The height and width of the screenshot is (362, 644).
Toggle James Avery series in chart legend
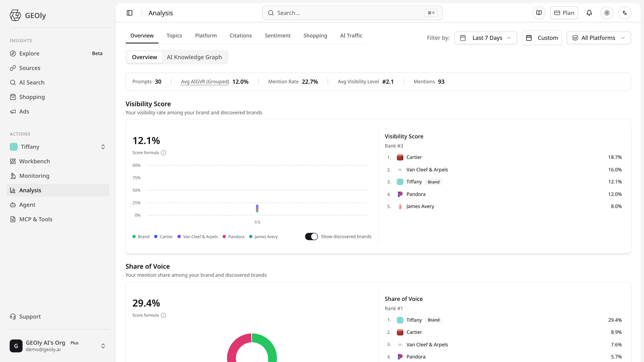(263, 237)
